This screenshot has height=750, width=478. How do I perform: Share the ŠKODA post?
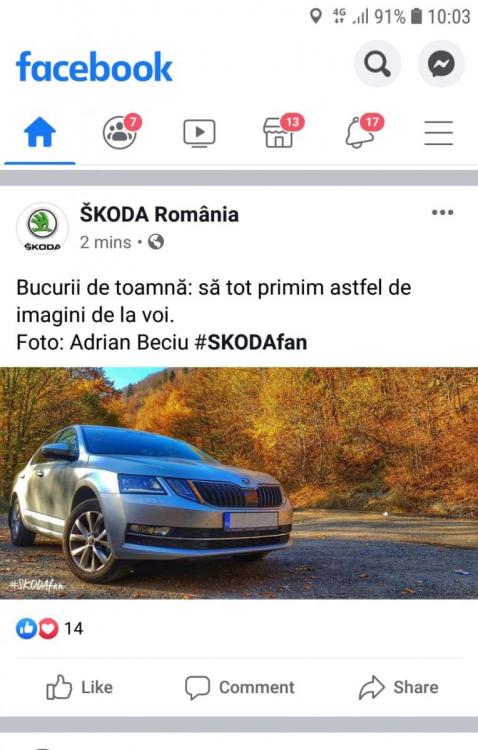[x=399, y=687]
